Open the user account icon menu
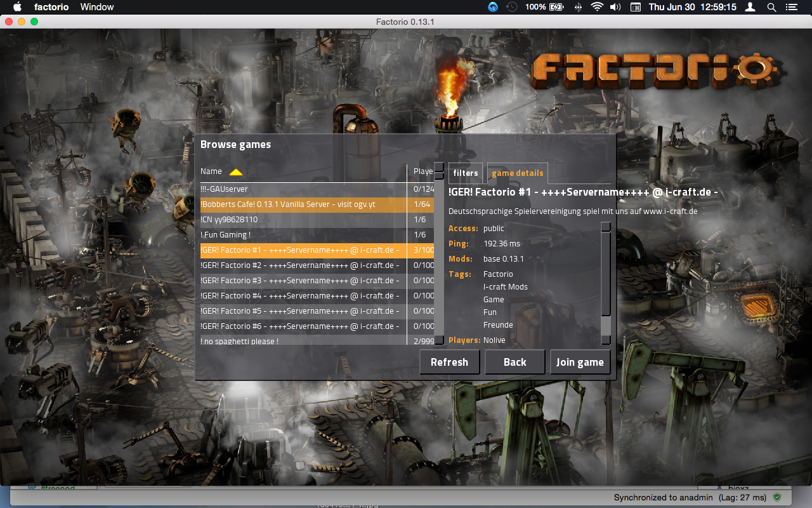This screenshot has height=508, width=812. 750,7
